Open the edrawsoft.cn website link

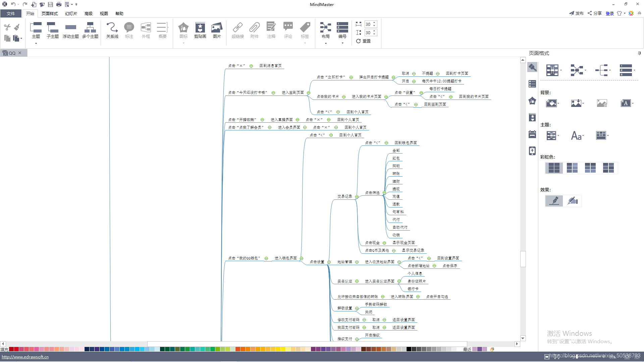coord(25,357)
